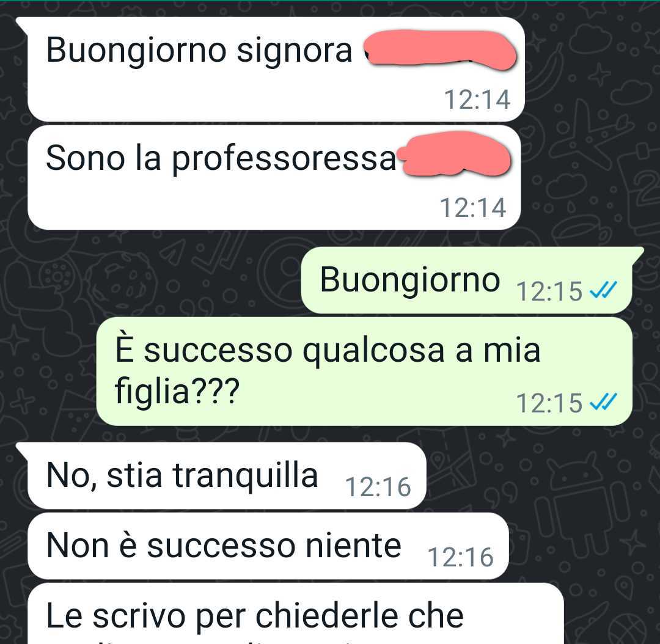Click the 12:16 timestamp beside 'No, stia tranquilla'

378,487
